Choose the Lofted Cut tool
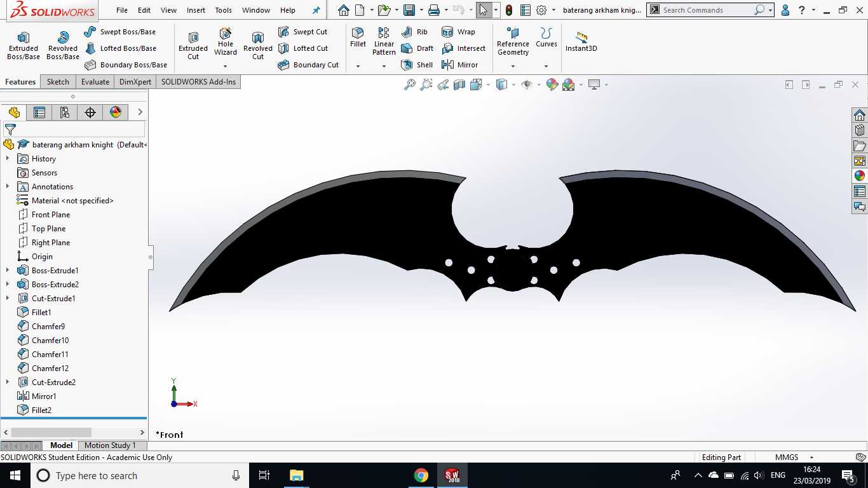 (303, 48)
